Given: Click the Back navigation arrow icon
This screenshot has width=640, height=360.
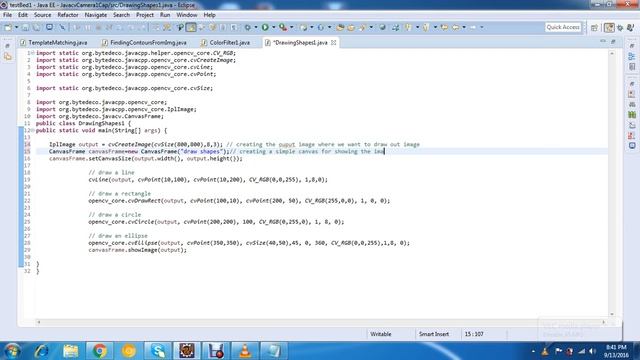Looking at the screenshot, I should [455, 27].
